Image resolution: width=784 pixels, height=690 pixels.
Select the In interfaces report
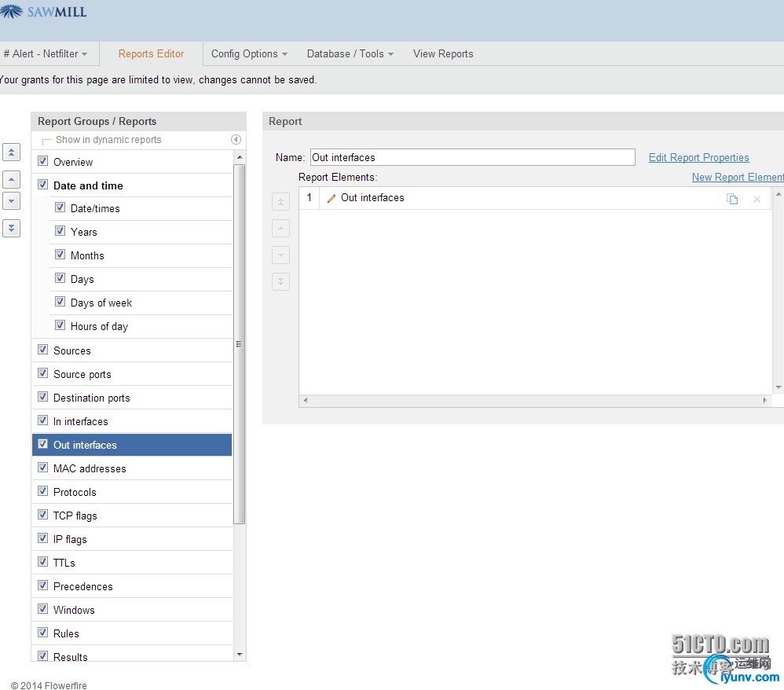pos(132,421)
